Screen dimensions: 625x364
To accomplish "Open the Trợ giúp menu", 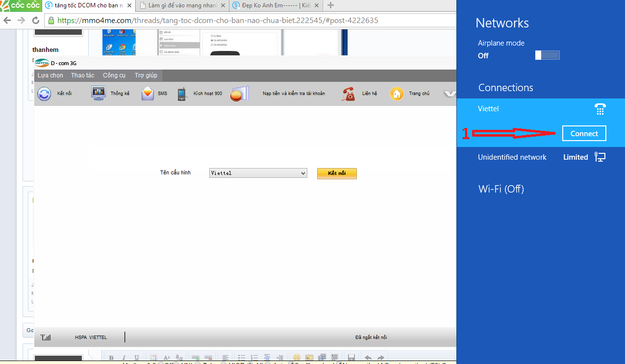I will pos(146,75).
